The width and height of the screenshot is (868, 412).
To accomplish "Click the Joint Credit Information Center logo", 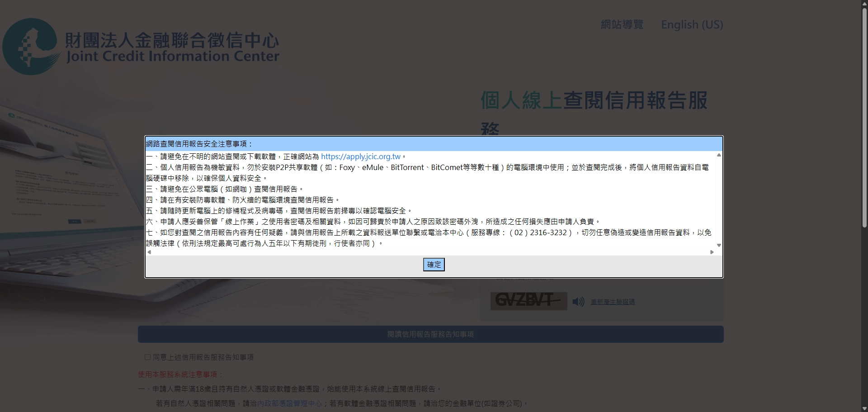I will pos(141,47).
